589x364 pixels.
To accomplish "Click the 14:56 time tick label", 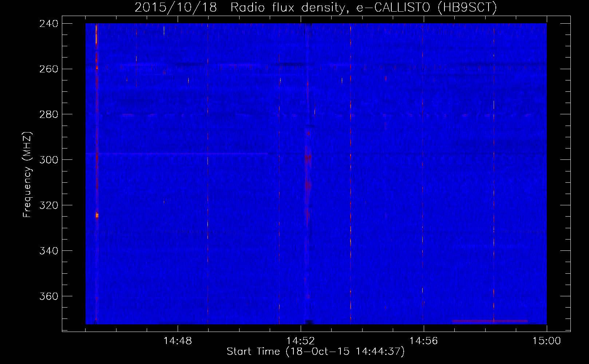I will (424, 341).
